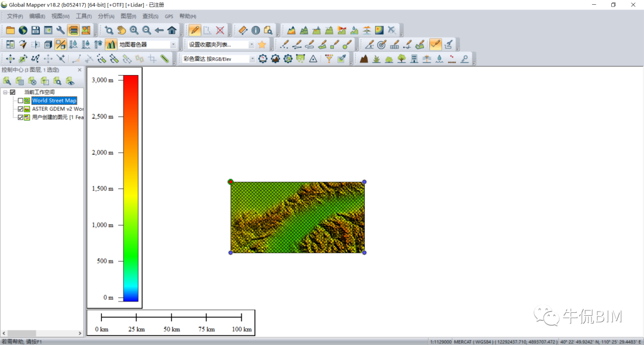Open the 编辑(E) menu

[37, 16]
